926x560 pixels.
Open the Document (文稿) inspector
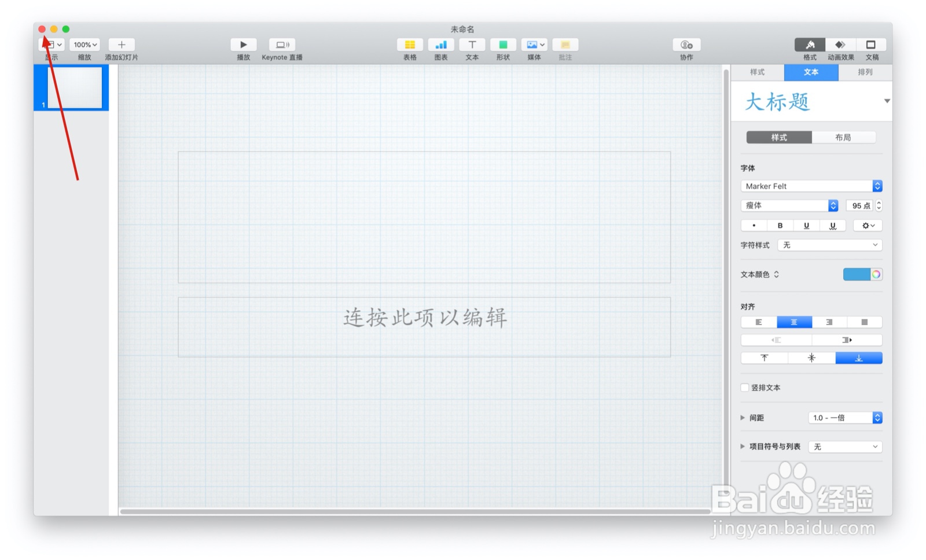(871, 45)
